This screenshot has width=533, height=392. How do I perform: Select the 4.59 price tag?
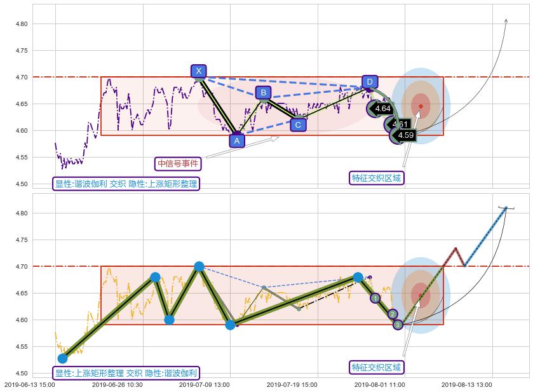[405, 135]
